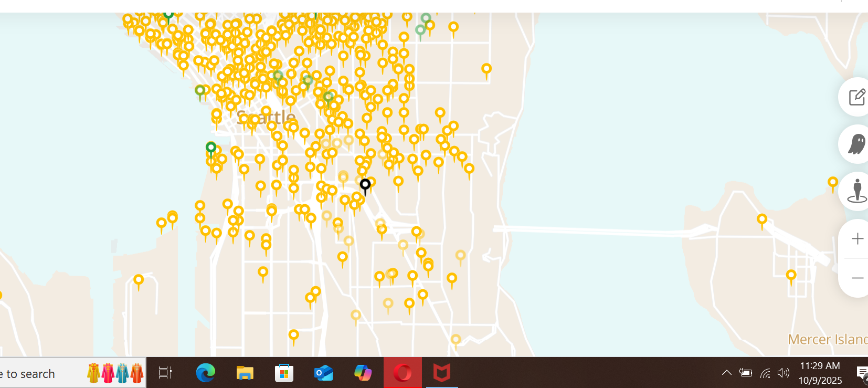Viewport: 868px width, 388px height.
Task: Zoom in with the plus button
Action: point(857,239)
